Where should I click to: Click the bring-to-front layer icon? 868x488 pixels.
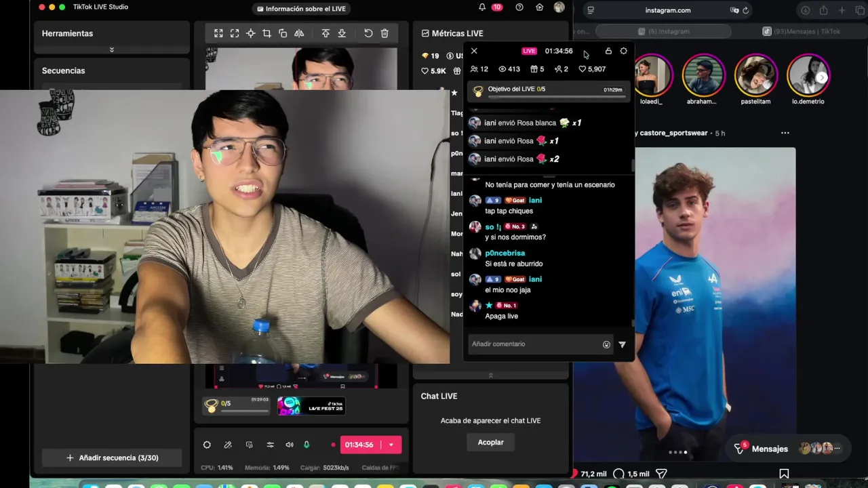pos(325,33)
